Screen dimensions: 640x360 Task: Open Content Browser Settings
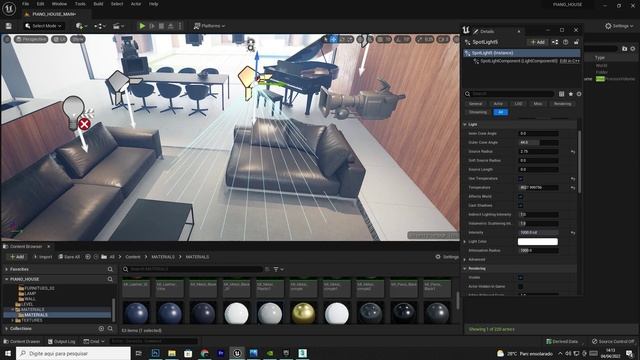pyautogui.click(x=447, y=257)
